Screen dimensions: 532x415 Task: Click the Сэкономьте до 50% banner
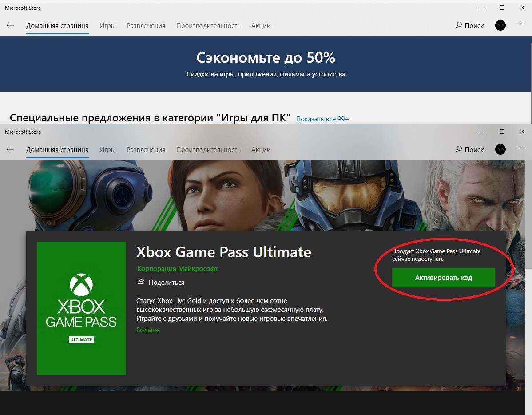point(265,64)
